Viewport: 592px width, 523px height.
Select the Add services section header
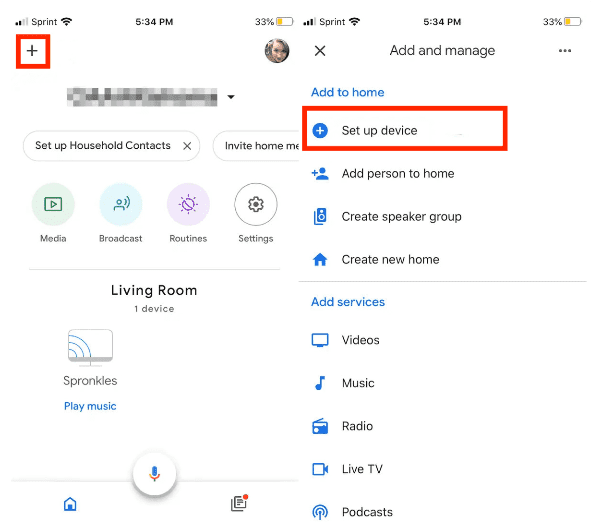coord(348,302)
